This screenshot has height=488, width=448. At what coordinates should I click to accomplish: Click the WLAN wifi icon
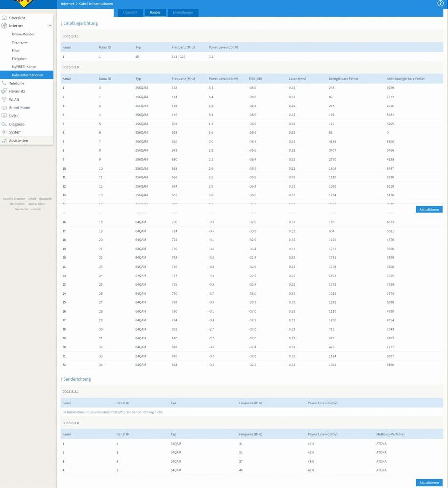tap(4, 100)
